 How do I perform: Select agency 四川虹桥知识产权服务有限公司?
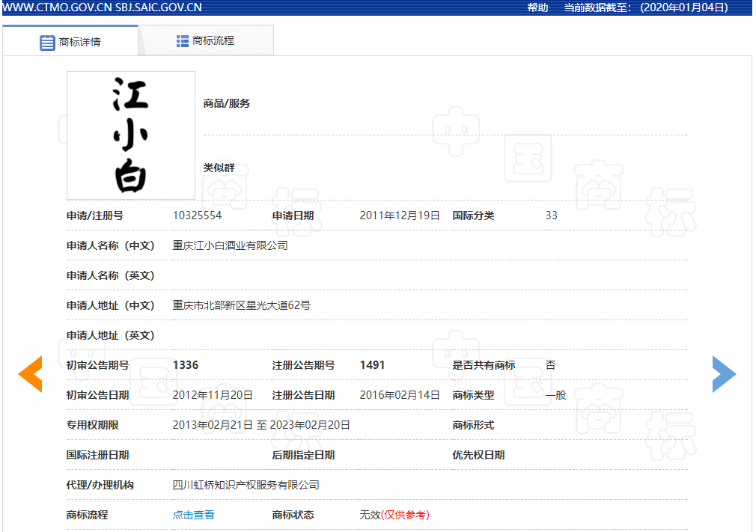[x=246, y=484]
